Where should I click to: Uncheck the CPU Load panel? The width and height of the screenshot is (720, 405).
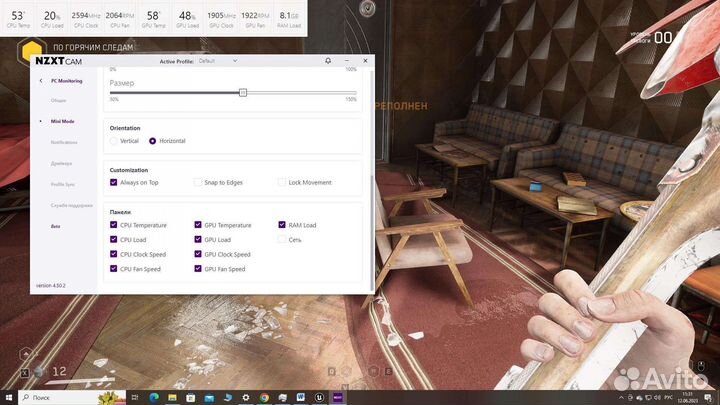coord(113,239)
